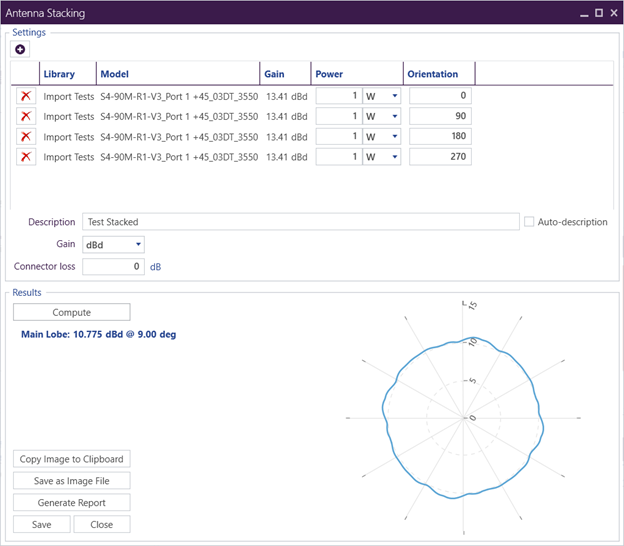The width and height of the screenshot is (624, 546).
Task: Enable the Auto-description checkbox
Action: click(x=529, y=222)
